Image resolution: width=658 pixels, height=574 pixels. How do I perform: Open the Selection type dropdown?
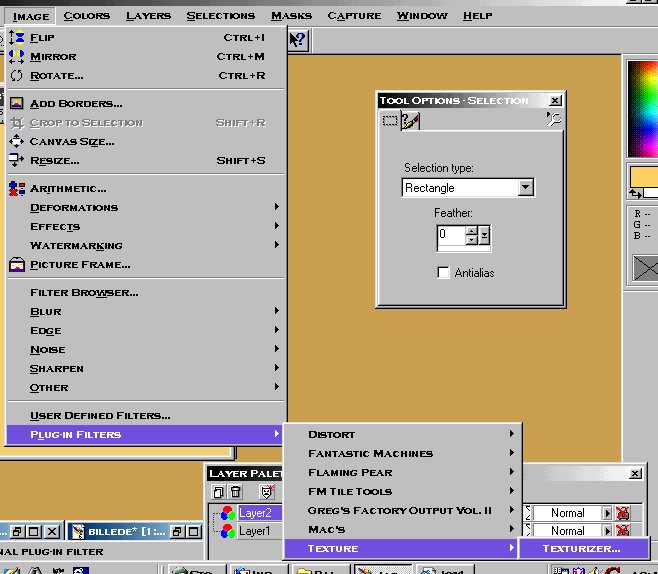[x=525, y=188]
